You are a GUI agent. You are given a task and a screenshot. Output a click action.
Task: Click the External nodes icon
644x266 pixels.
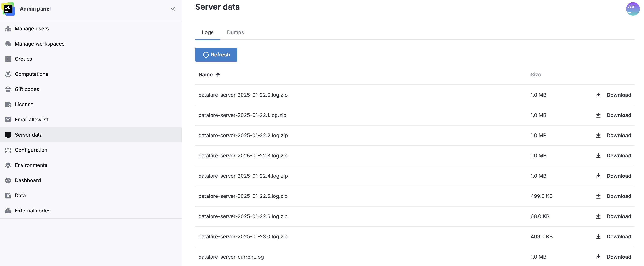pos(8,211)
